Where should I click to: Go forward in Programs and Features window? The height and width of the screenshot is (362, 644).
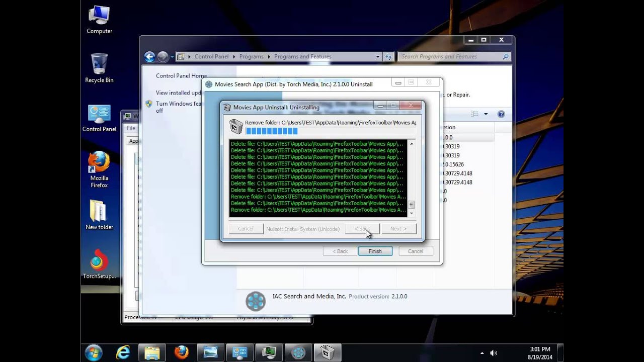pyautogui.click(x=163, y=57)
